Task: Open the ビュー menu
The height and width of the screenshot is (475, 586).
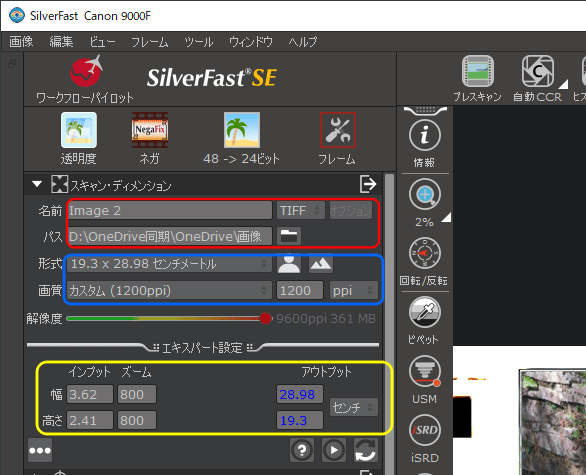Action: pos(102,41)
